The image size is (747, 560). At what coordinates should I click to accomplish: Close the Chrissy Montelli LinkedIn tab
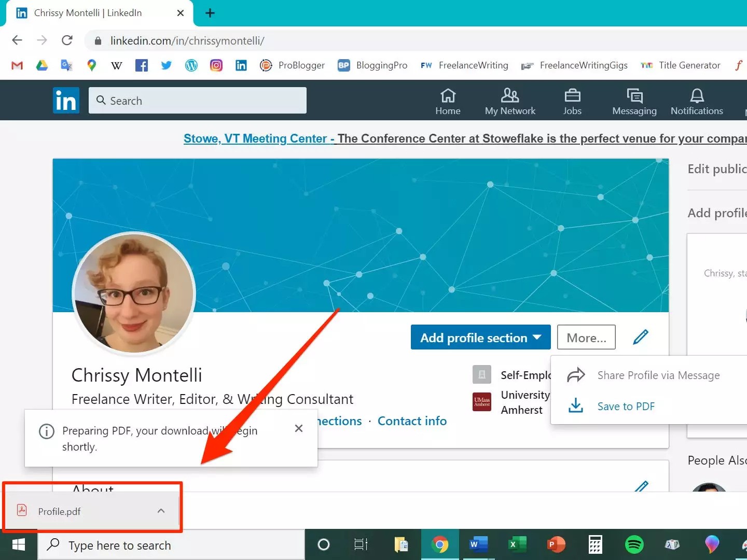[x=181, y=13]
